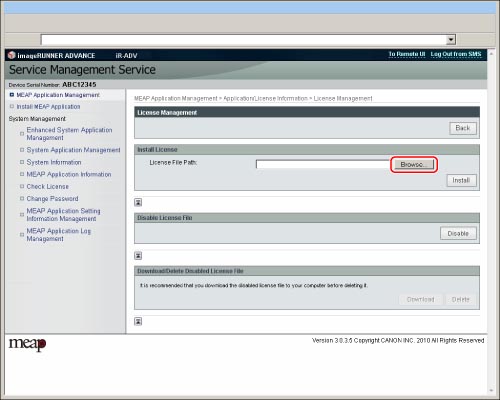
Task: Click the System Management sidebar heading
Action: click(x=37, y=119)
